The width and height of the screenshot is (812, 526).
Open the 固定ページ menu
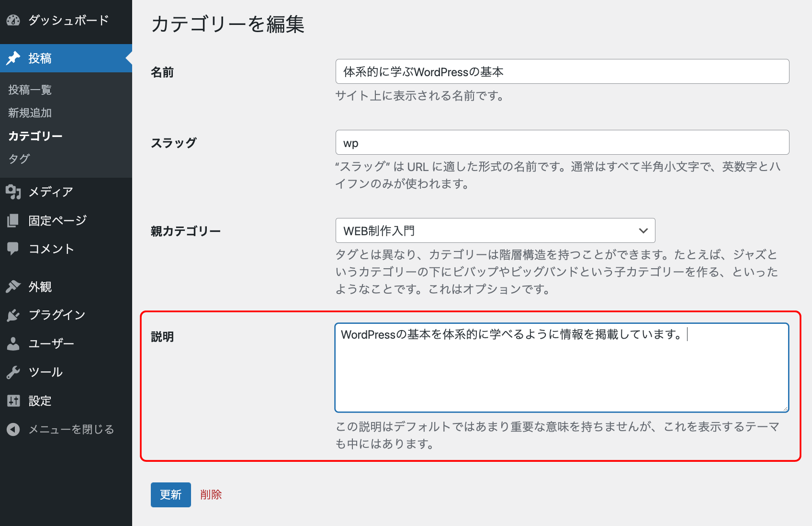(x=66, y=220)
